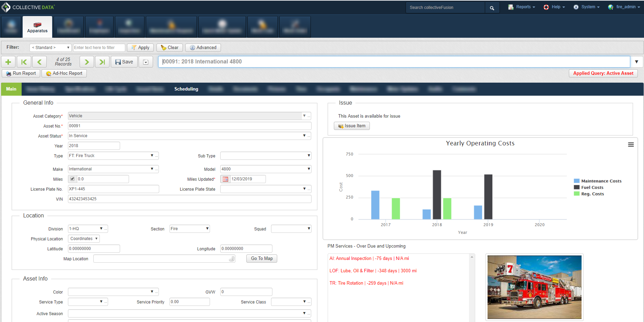The height and width of the screenshot is (322, 644).
Task: Click the Reg. Costs green legend swatch
Action: [577, 194]
